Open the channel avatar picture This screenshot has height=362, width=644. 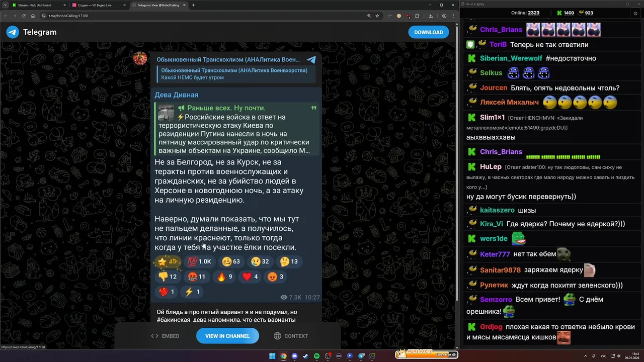tap(140, 58)
